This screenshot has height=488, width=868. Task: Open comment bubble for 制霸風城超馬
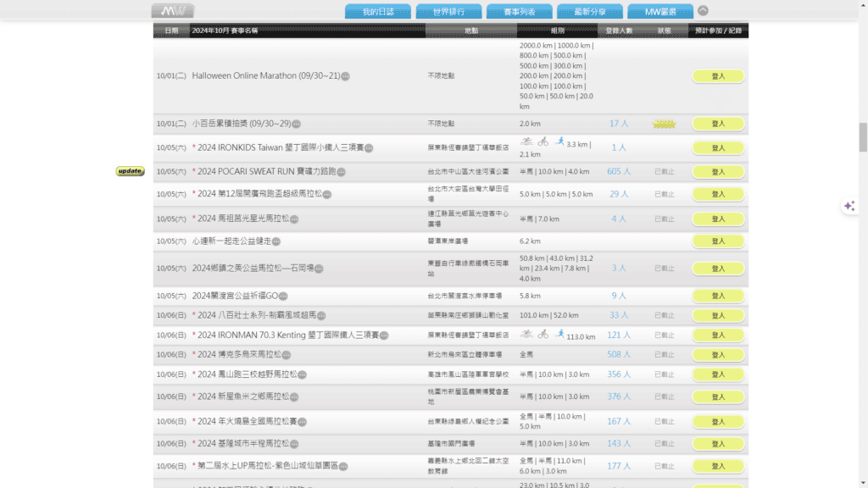tap(321, 315)
